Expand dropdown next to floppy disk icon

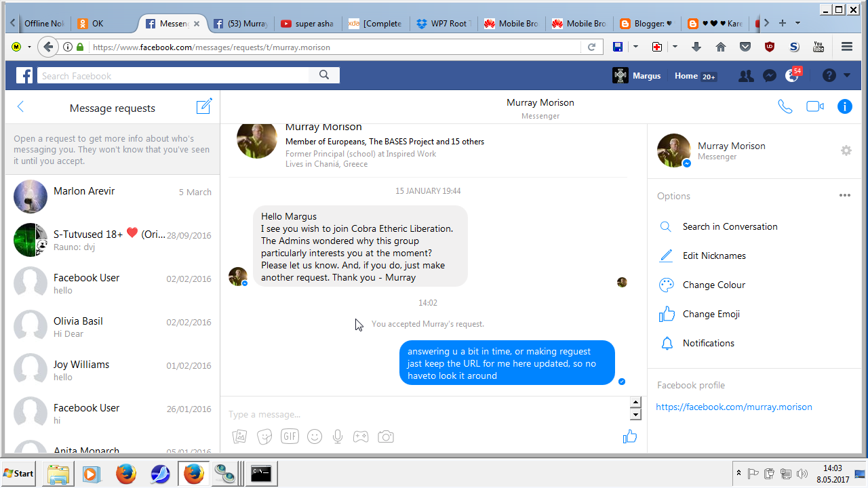pos(635,47)
